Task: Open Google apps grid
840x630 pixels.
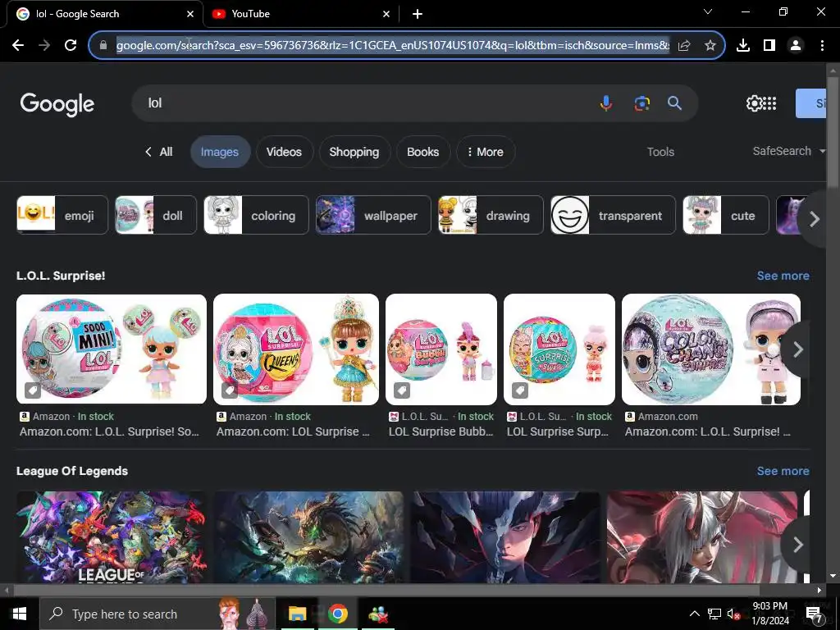Action: pos(769,103)
